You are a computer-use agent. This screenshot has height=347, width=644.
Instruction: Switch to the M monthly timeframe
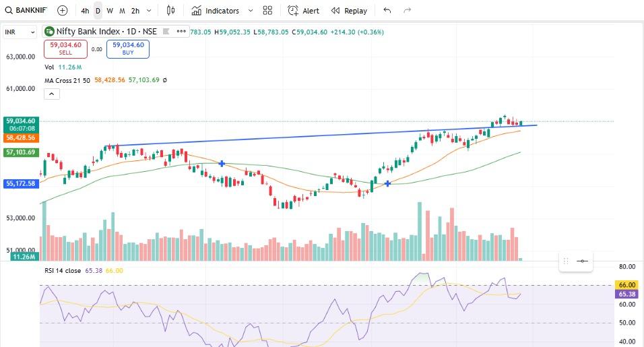(x=122, y=11)
